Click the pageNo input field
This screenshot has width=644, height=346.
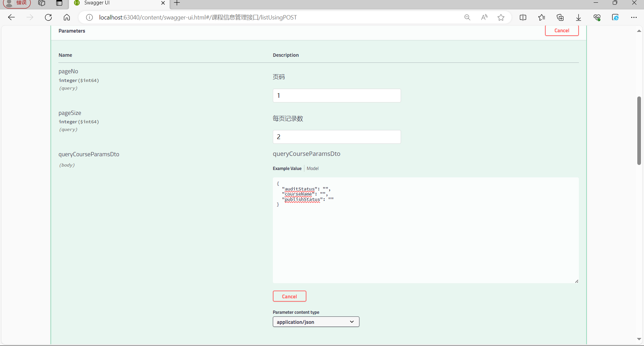click(x=337, y=95)
